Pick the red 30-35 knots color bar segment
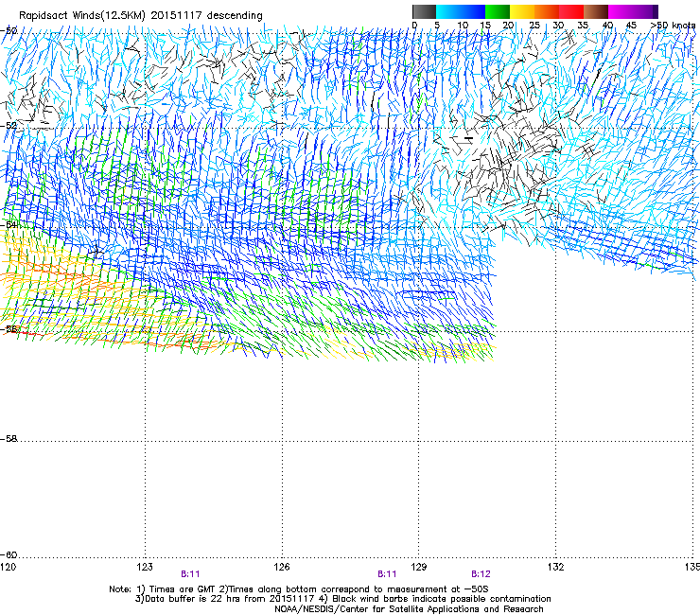This screenshot has height=615, width=700. [571, 11]
